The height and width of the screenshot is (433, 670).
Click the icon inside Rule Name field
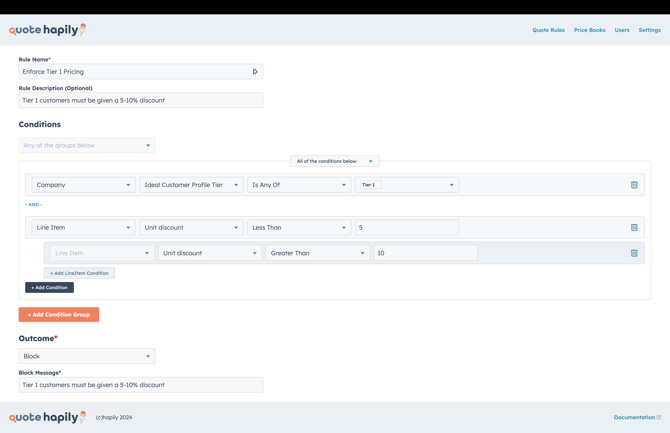(x=255, y=72)
